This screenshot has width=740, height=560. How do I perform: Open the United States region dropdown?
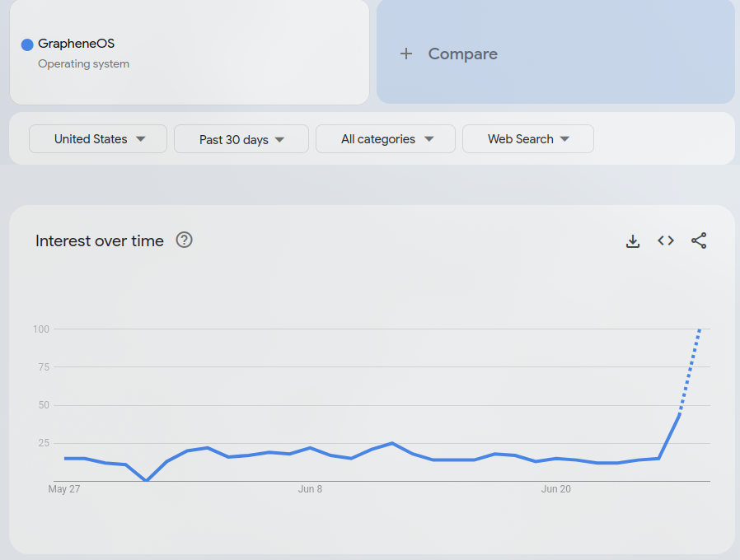[x=98, y=138]
